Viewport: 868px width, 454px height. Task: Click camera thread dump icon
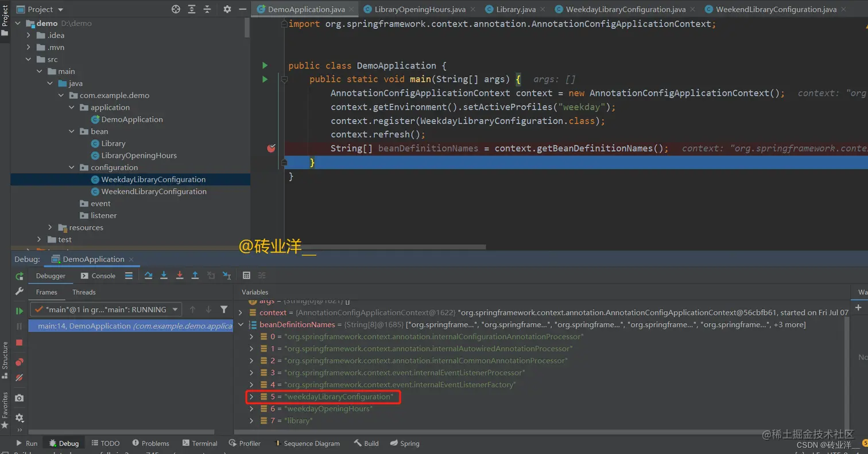coord(19,398)
